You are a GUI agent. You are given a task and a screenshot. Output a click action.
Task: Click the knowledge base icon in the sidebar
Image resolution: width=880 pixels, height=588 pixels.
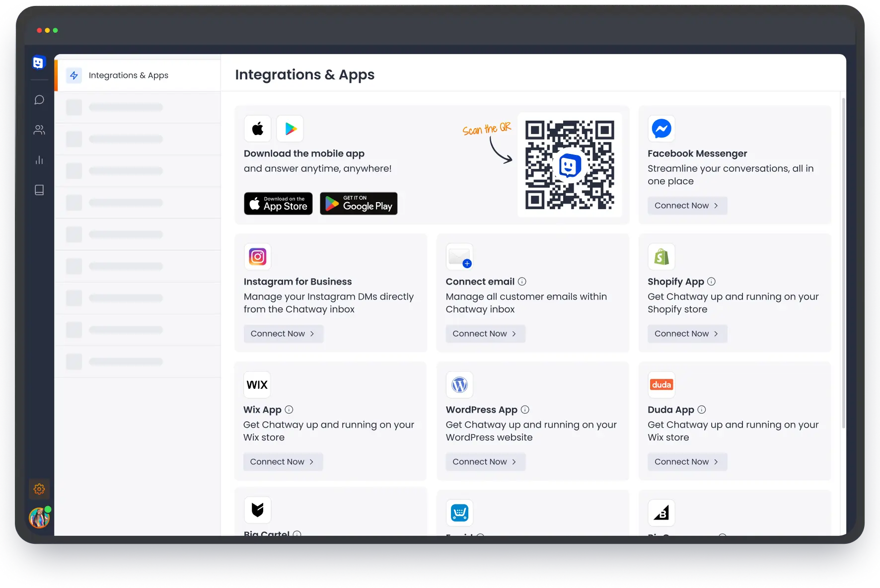coord(39,190)
